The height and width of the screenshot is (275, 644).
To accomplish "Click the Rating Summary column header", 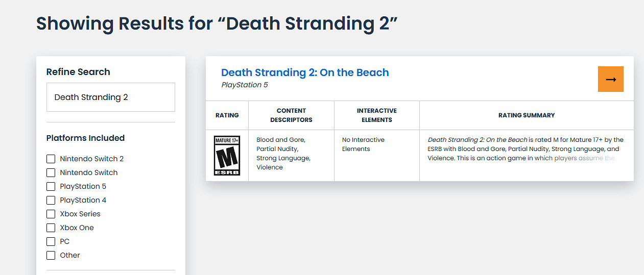I will point(527,115).
